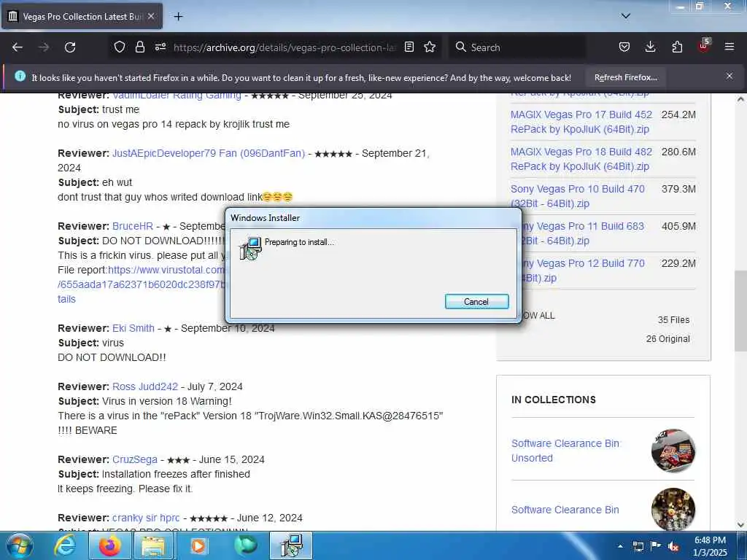
Task: Open reviewer Eki Smith profile link
Action: tap(133, 328)
